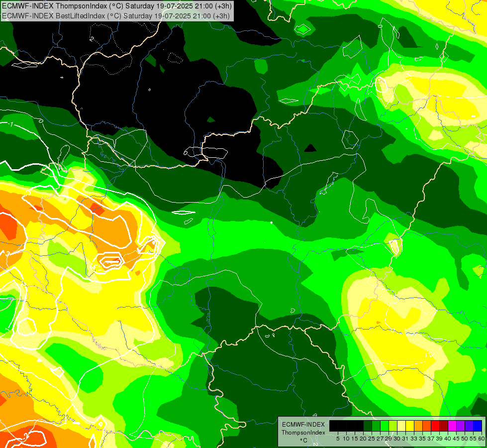This screenshot has height=448, width=487.
Task: Click the legend scale value 37
Action: 431,439
